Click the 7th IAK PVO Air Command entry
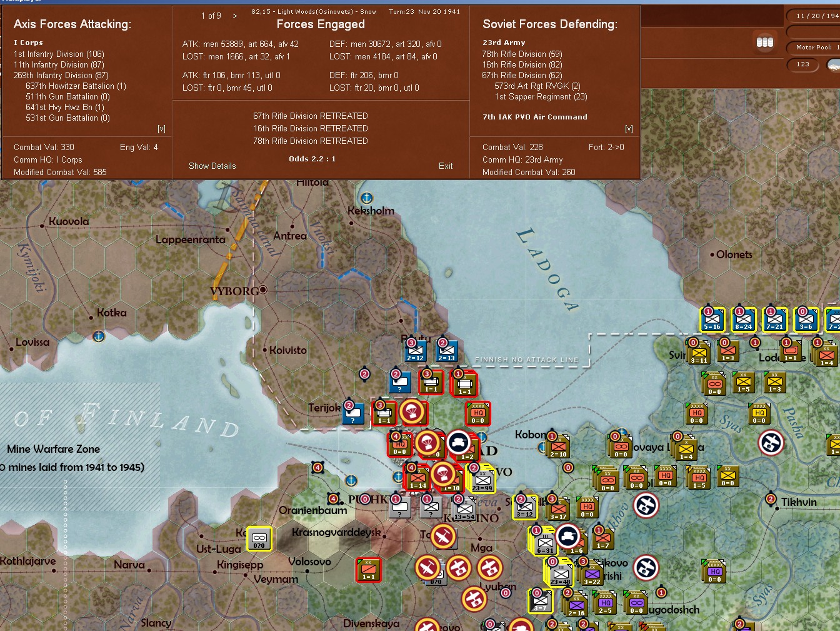Viewport: 840px width, 631px height. pos(535,117)
